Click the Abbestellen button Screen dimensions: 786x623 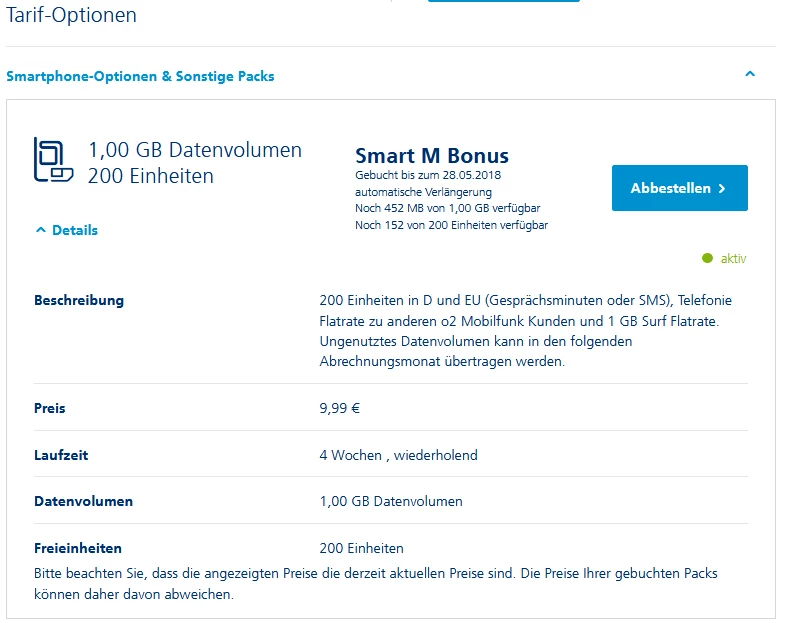pyautogui.click(x=679, y=188)
